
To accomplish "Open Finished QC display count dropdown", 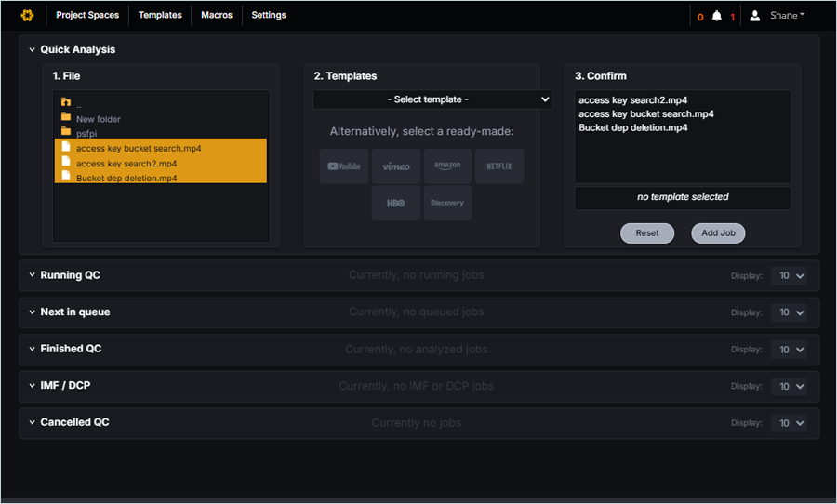I will click(789, 350).
